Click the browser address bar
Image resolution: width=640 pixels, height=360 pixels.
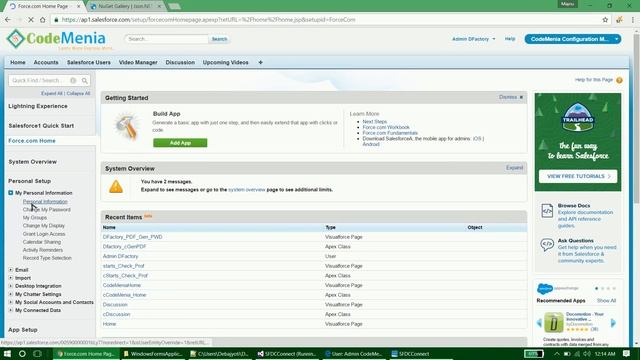[x=327, y=20]
